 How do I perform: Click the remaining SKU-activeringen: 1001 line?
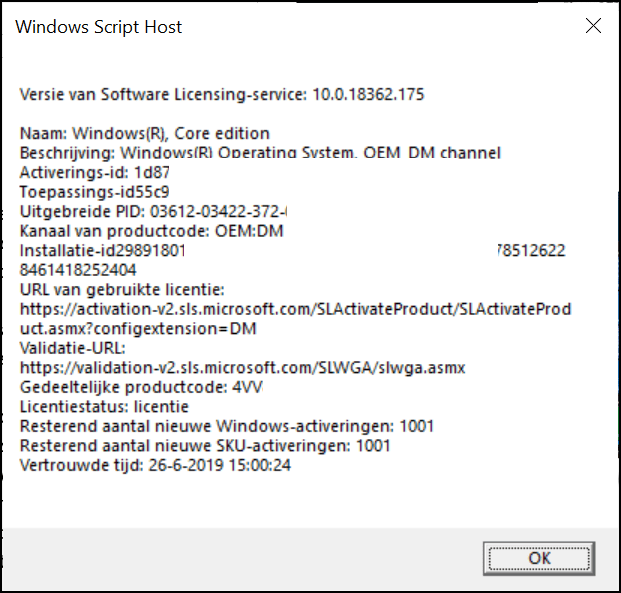click(205, 446)
